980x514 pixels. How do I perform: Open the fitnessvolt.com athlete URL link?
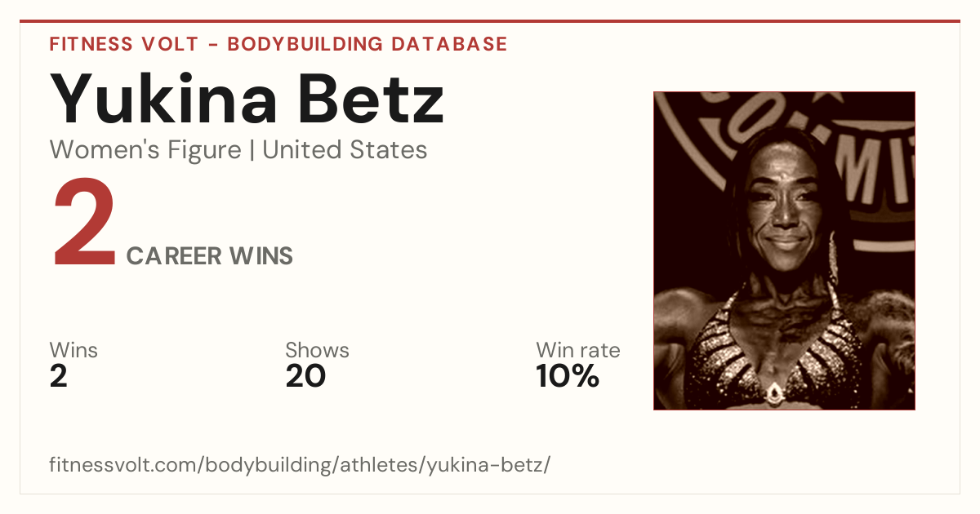click(300, 466)
